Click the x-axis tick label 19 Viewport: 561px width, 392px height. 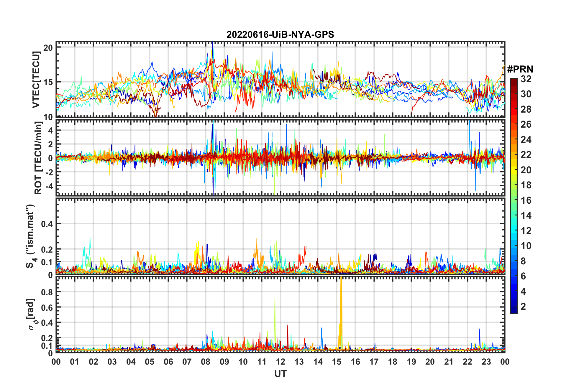411,362
